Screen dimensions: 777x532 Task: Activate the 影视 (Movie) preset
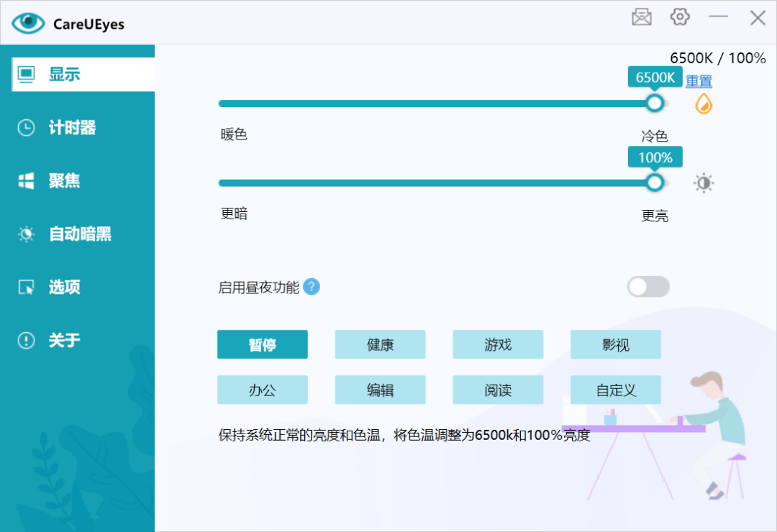point(615,344)
